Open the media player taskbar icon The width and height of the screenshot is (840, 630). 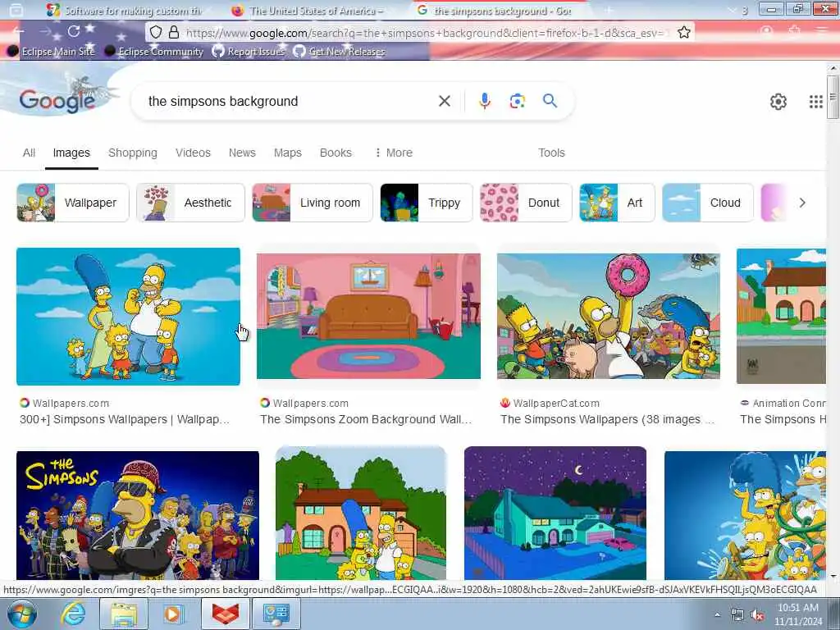[173, 614]
